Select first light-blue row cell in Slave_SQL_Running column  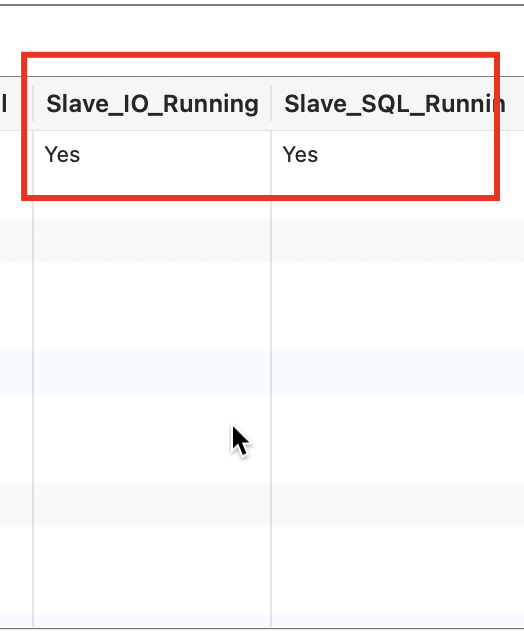pyautogui.click(x=397, y=373)
